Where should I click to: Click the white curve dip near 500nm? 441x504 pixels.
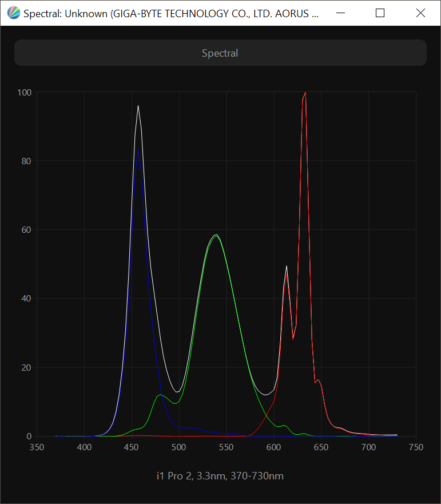178,392
